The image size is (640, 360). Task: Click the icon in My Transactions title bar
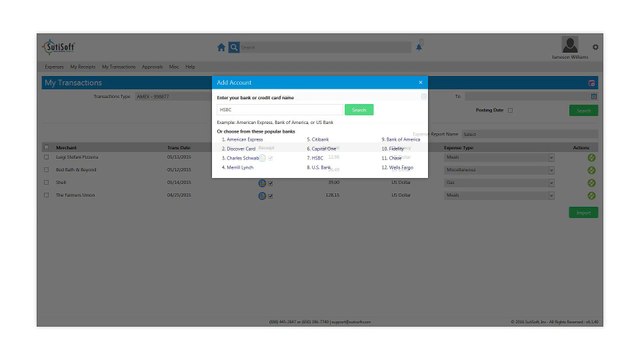tap(591, 83)
